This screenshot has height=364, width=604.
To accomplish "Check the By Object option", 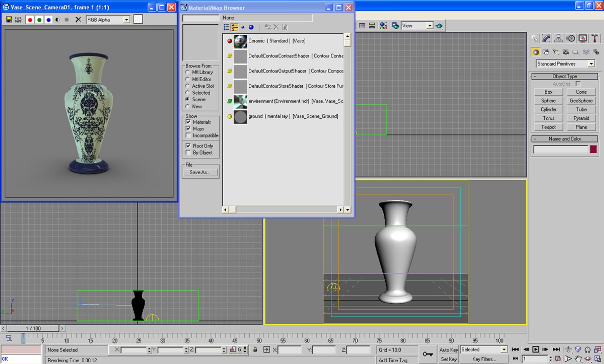I will [x=188, y=153].
